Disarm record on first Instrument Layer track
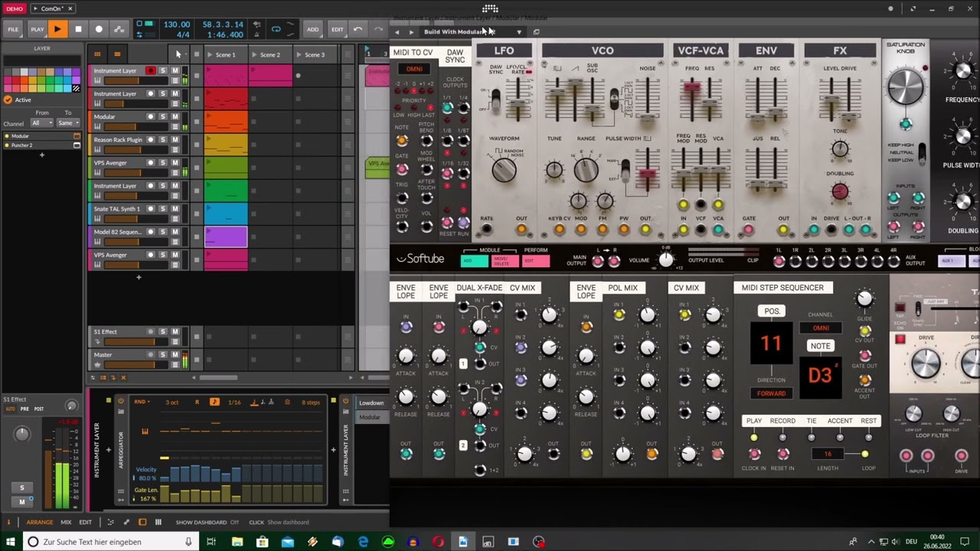The height and width of the screenshot is (551, 980). tap(151, 70)
